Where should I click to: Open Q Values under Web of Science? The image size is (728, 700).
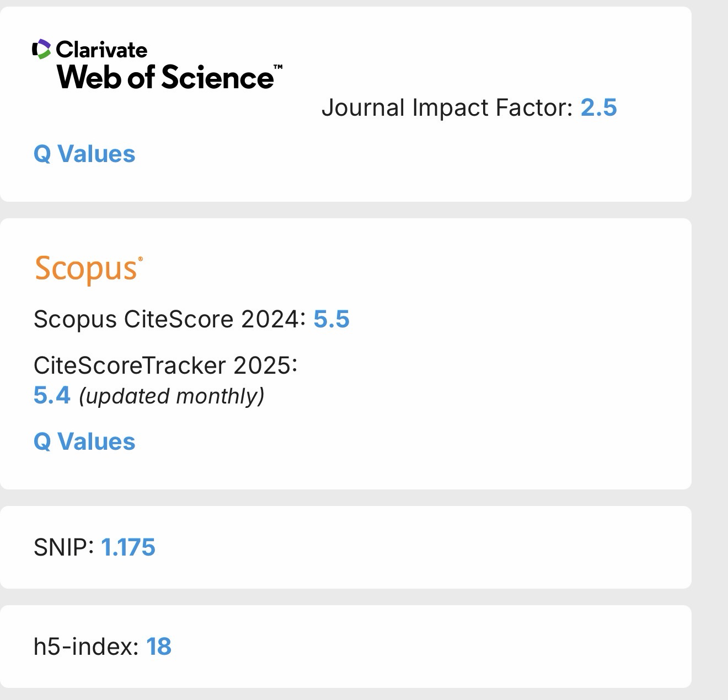pyautogui.click(x=84, y=154)
